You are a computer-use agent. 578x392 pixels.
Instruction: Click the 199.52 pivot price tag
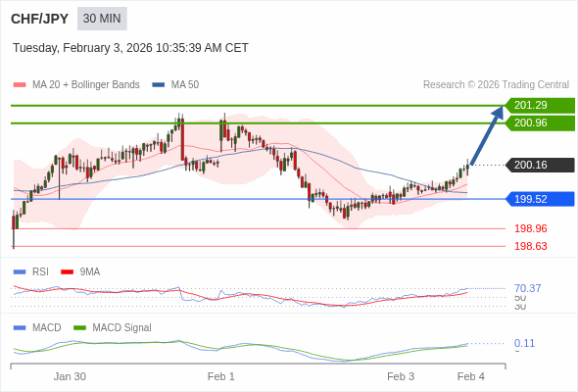click(x=540, y=199)
